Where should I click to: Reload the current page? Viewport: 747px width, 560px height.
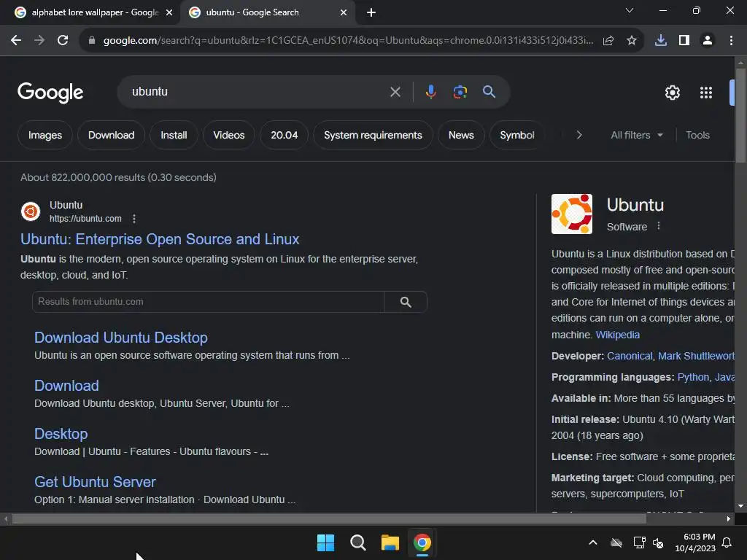(x=63, y=41)
